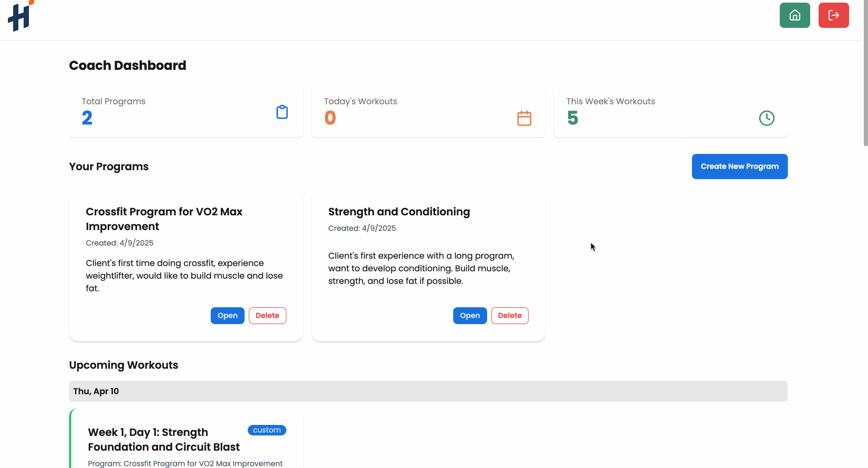868x468 pixels.
Task: Click the clipboard icon on Total Programs card
Action: [x=282, y=112]
